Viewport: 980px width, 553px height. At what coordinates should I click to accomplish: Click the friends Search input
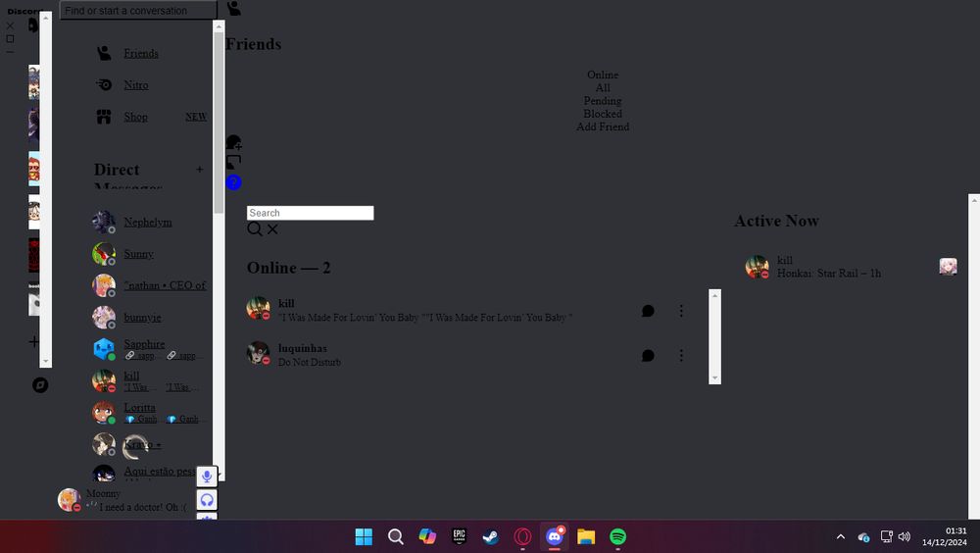pos(310,213)
